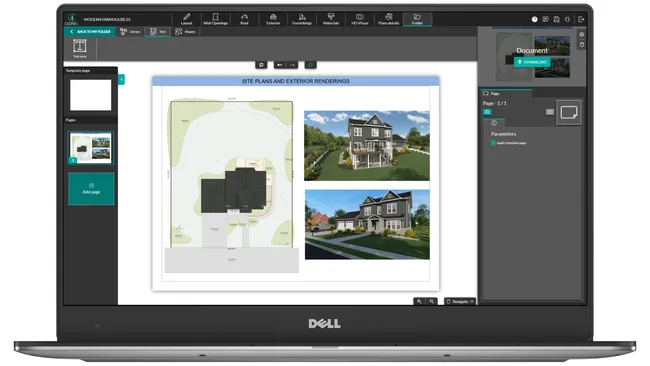The height and width of the screenshot is (366, 650).
Task: Select the page 1 thumbnail in Pages
Action: coord(90,148)
